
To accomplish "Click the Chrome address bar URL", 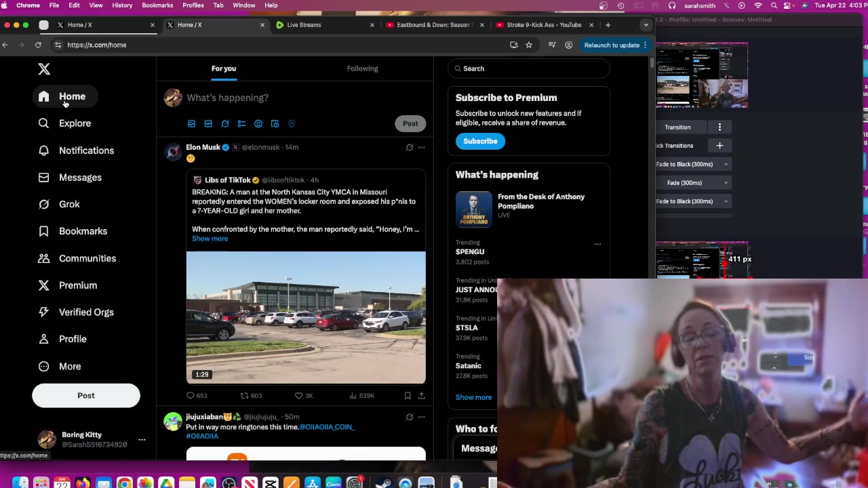I will tap(96, 45).
